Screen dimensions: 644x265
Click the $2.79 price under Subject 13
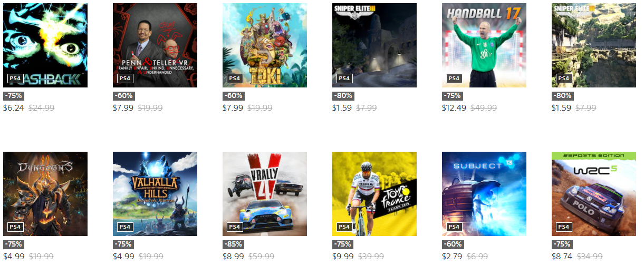[x=451, y=257]
